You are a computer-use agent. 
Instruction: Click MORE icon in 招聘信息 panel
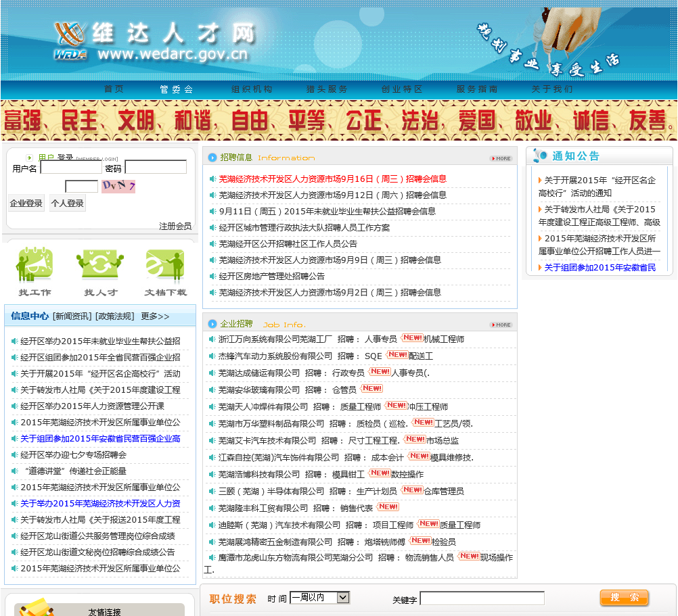[501, 158]
